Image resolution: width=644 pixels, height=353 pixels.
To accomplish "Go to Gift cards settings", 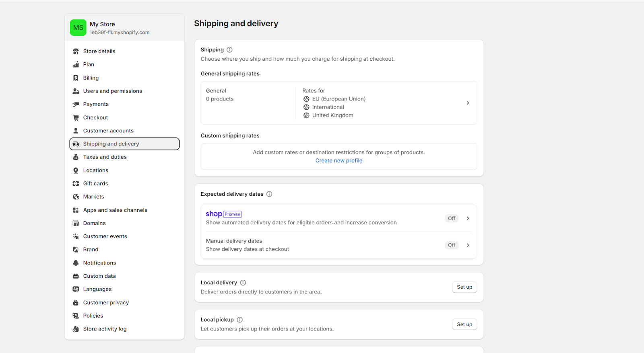I will 124,184.
